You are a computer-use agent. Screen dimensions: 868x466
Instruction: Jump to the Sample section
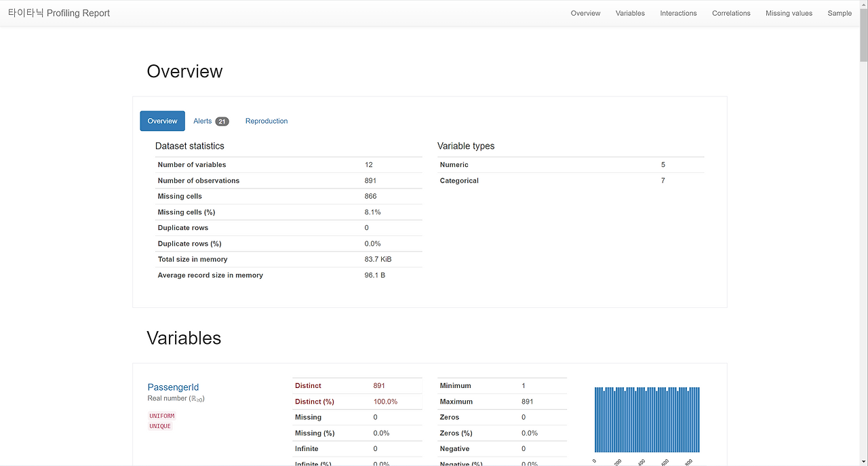pyautogui.click(x=840, y=13)
